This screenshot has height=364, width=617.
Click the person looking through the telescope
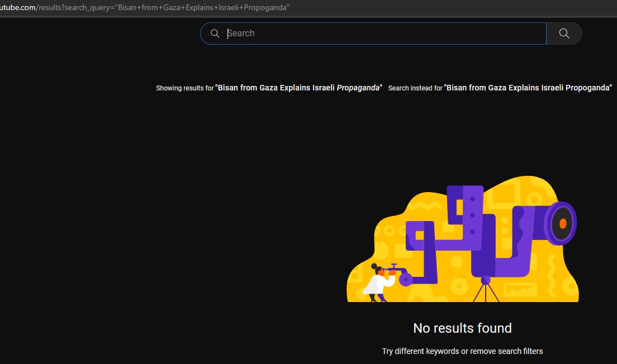pos(374,282)
